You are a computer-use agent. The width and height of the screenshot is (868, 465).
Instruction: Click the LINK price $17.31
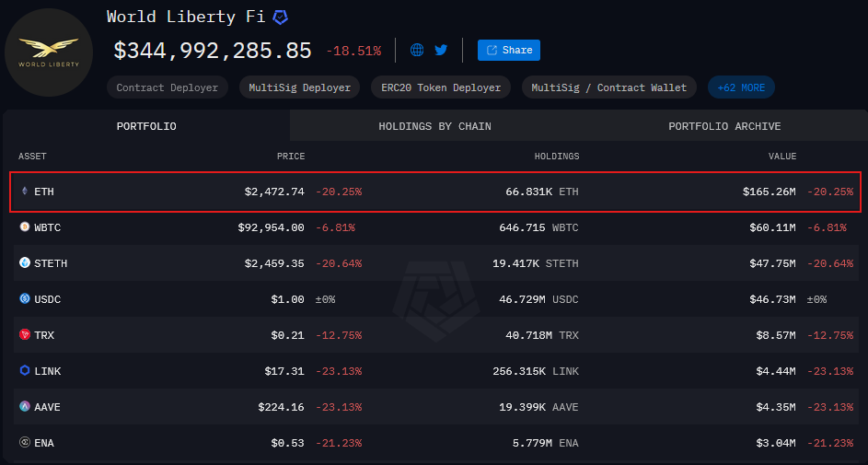[x=284, y=371]
